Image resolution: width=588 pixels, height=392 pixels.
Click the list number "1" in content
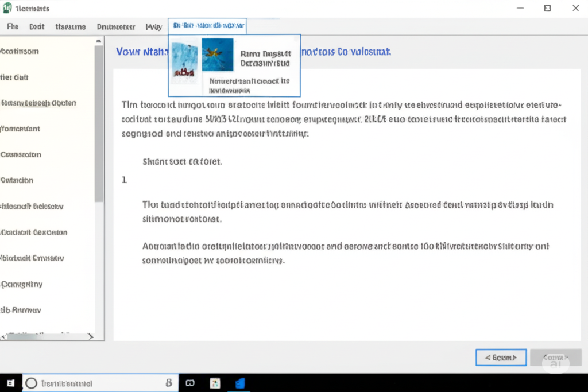click(x=124, y=180)
